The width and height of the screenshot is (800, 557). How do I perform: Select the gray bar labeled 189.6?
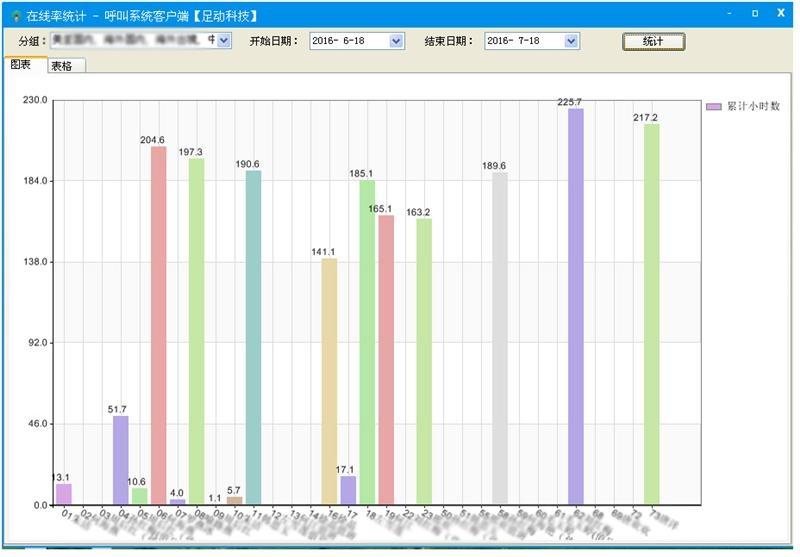coord(500,338)
